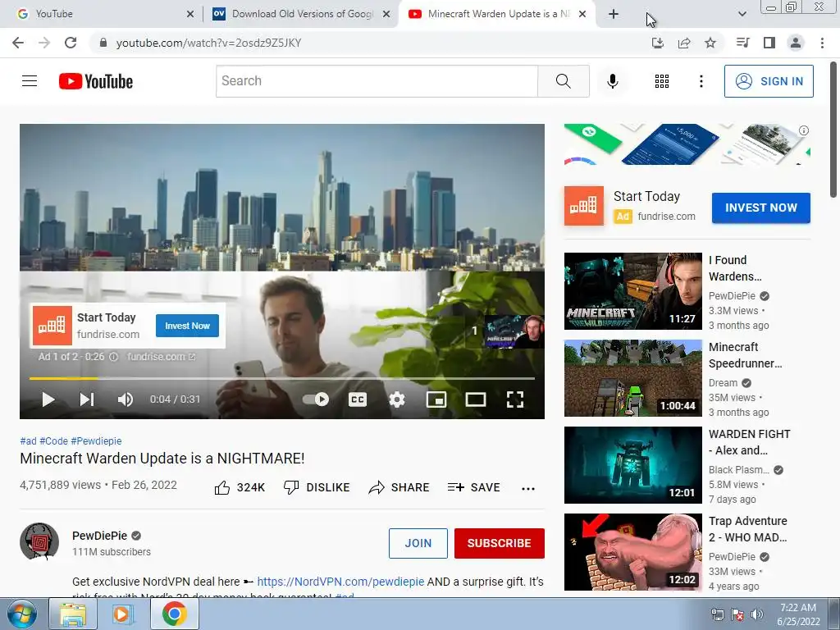The width and height of the screenshot is (840, 630).
Task: Open Windows Start menu
Action: pyautogui.click(x=22, y=614)
